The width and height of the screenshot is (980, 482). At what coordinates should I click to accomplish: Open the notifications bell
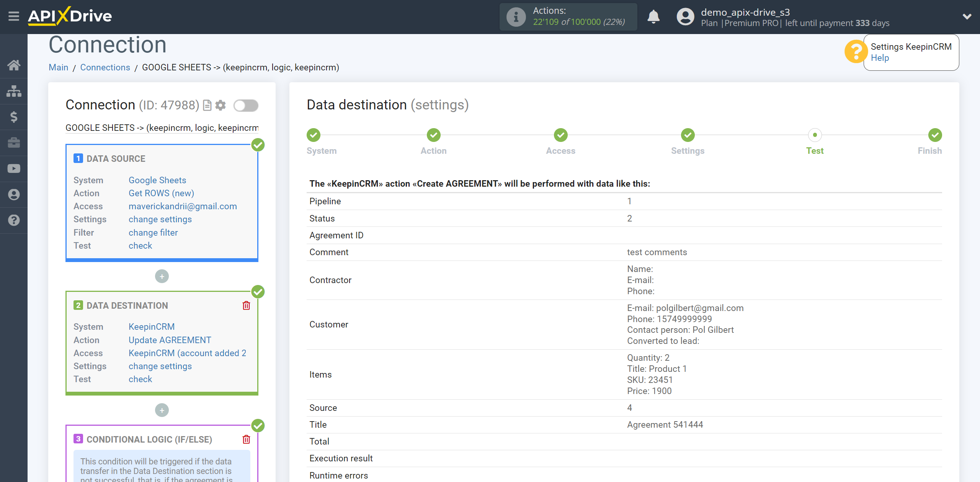coord(653,17)
